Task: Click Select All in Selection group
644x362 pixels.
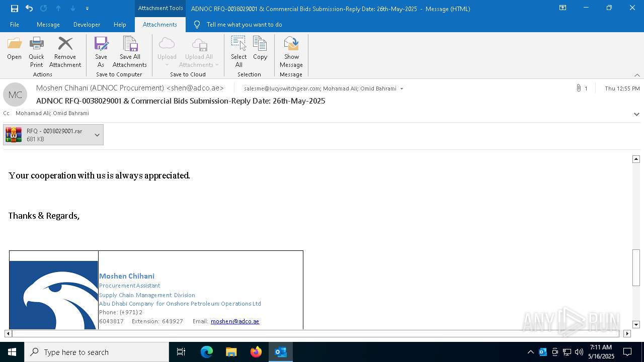Action: 239,52
